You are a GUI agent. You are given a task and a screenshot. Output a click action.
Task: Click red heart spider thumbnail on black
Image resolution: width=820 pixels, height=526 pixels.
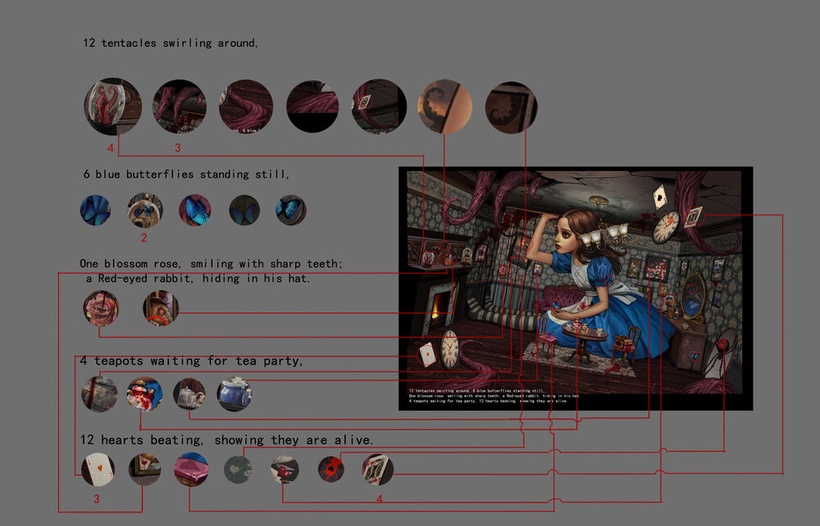coord(331,469)
